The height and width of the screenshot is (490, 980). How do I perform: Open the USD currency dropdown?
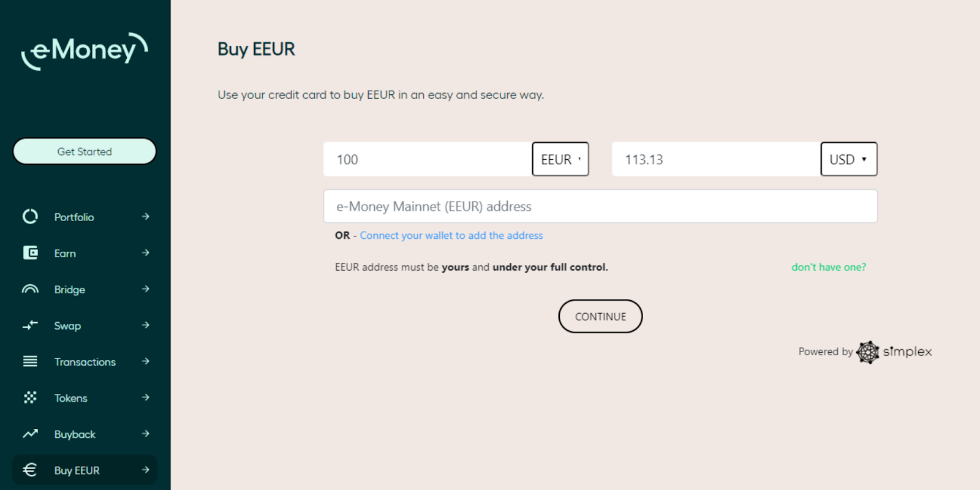848,159
